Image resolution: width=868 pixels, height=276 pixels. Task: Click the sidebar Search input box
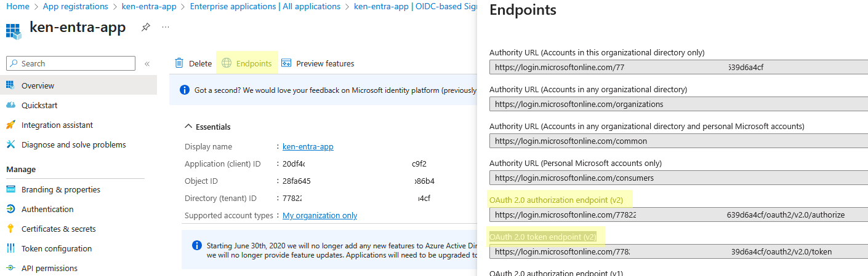71,63
